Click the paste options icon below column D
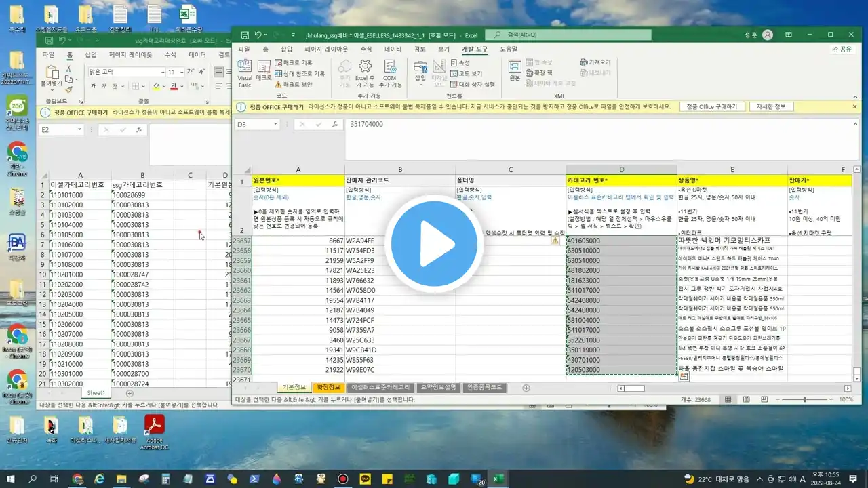 coord(684,376)
